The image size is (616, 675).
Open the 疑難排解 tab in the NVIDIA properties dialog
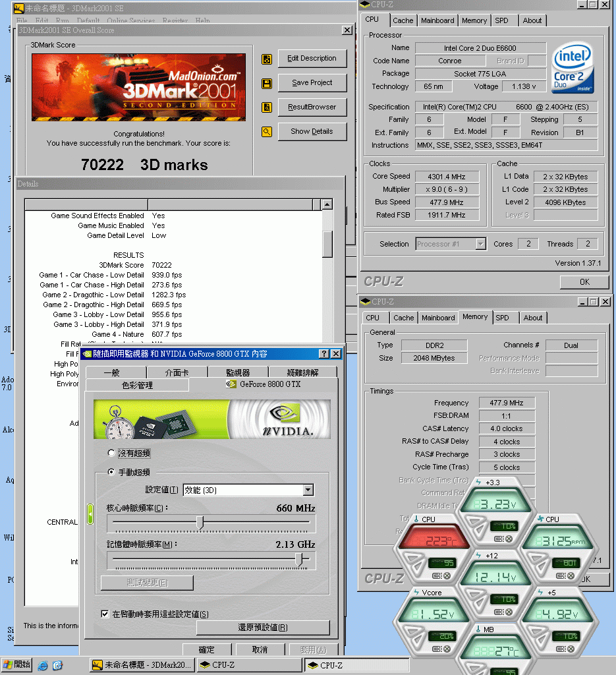pyautogui.click(x=302, y=372)
